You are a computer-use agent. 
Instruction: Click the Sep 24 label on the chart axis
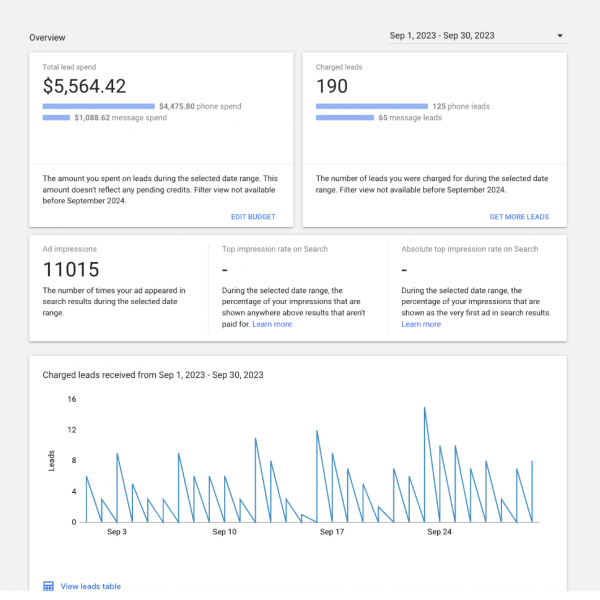tap(440, 532)
